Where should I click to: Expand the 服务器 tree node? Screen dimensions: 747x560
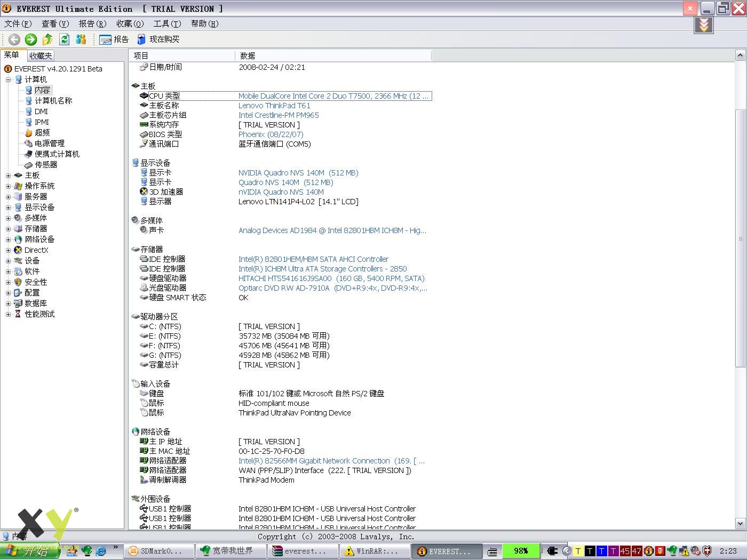point(8,197)
